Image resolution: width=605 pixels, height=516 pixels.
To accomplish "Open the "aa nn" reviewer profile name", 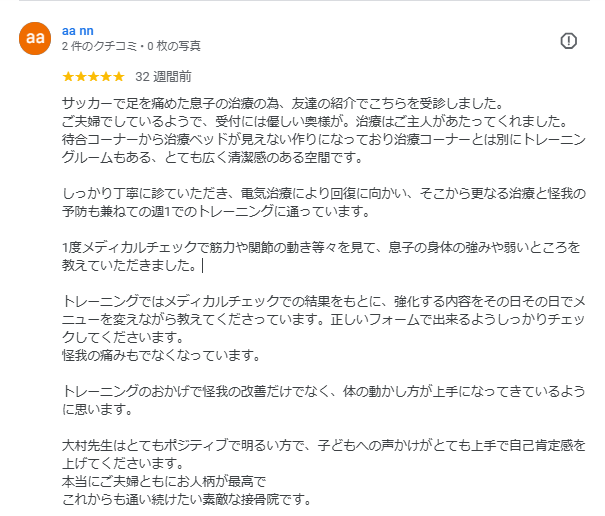I will [76, 31].
